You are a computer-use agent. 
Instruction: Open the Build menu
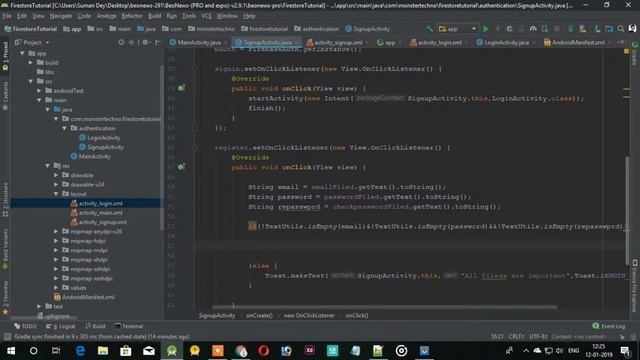click(154, 16)
